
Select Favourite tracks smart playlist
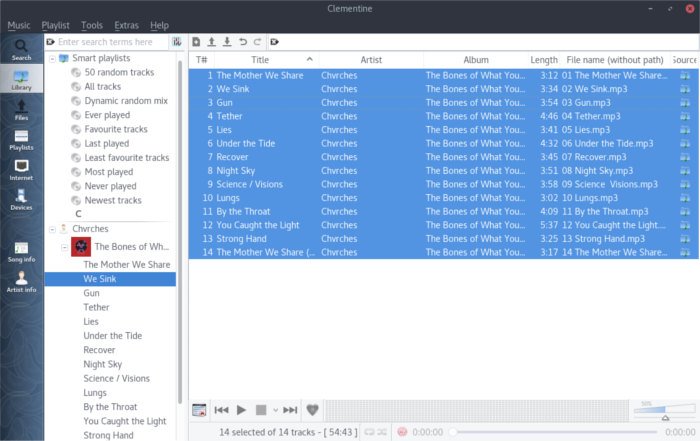(x=116, y=129)
